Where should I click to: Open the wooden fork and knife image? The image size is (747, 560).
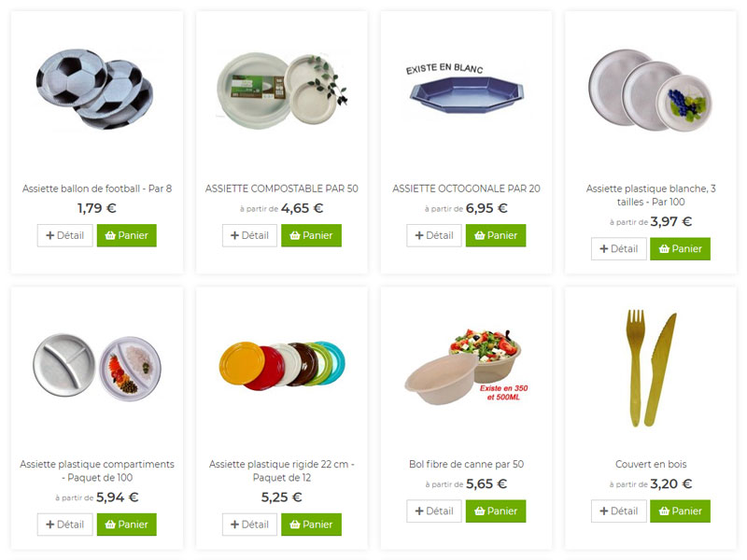[651, 368]
